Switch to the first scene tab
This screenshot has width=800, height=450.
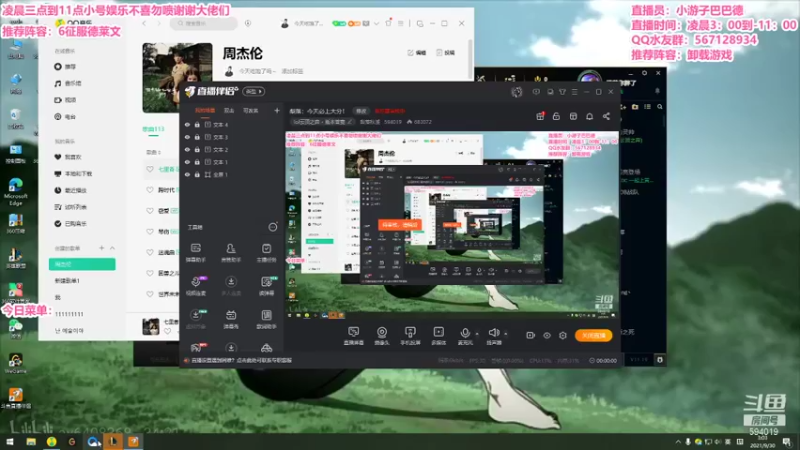(205, 110)
